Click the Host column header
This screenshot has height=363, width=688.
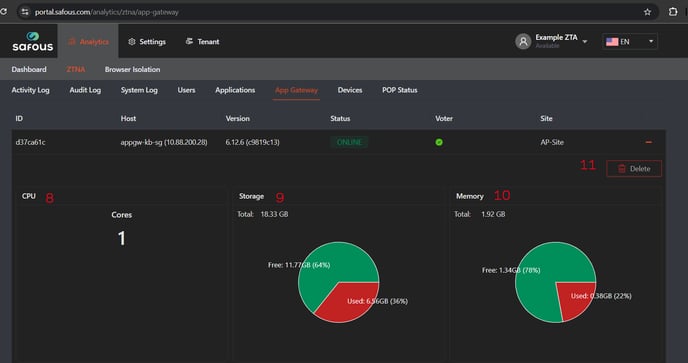point(128,119)
